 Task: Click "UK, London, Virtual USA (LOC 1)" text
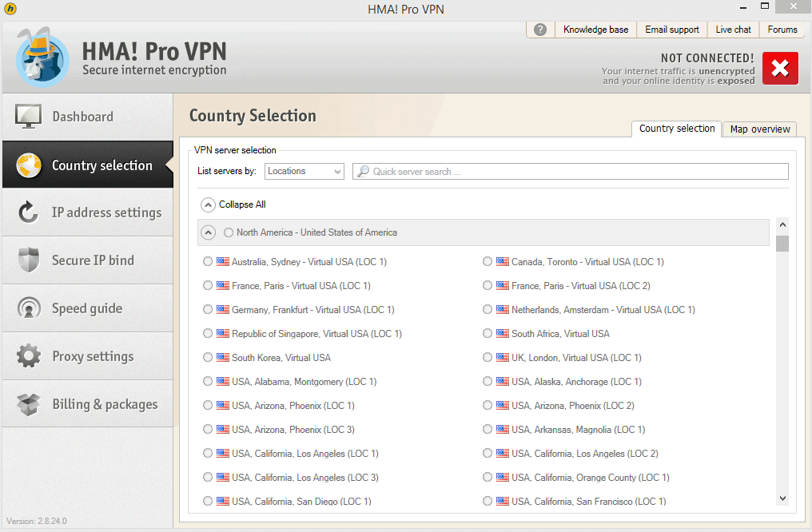tap(576, 358)
